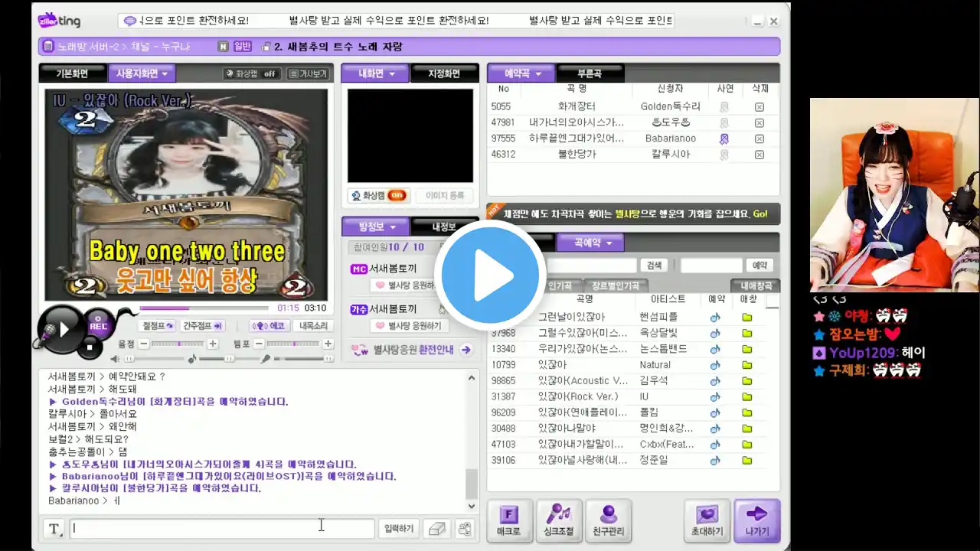Screen dimensions: 980x551
Task: Click the song number input field
Action: coord(711,266)
